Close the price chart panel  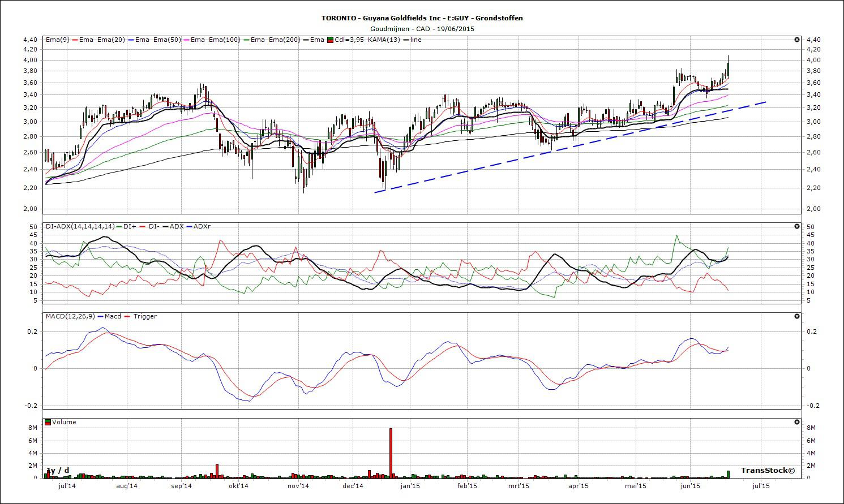pos(797,40)
